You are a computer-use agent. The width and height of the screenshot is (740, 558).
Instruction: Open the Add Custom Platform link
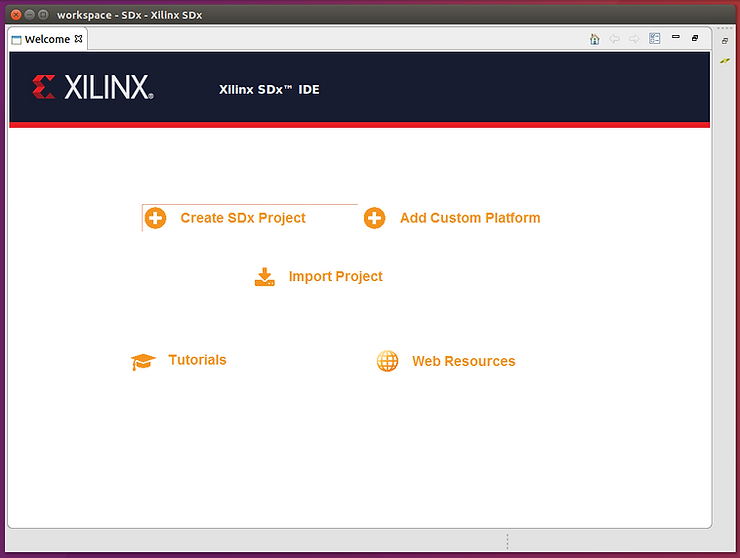(x=469, y=218)
